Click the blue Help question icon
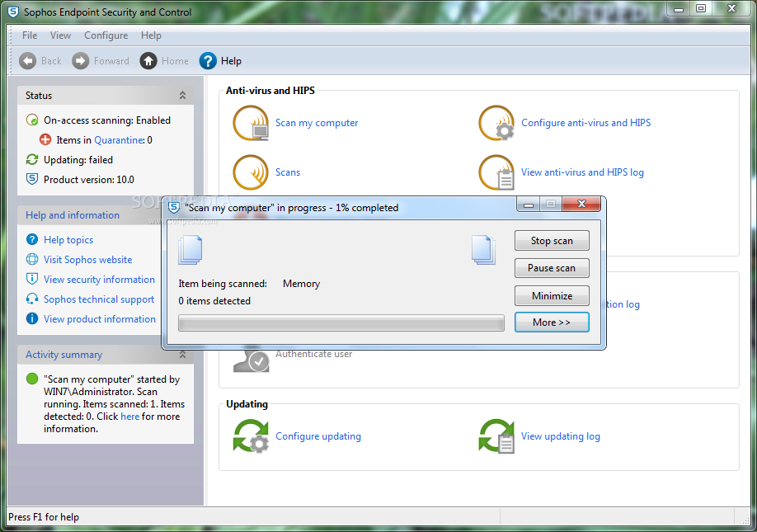 (x=208, y=61)
